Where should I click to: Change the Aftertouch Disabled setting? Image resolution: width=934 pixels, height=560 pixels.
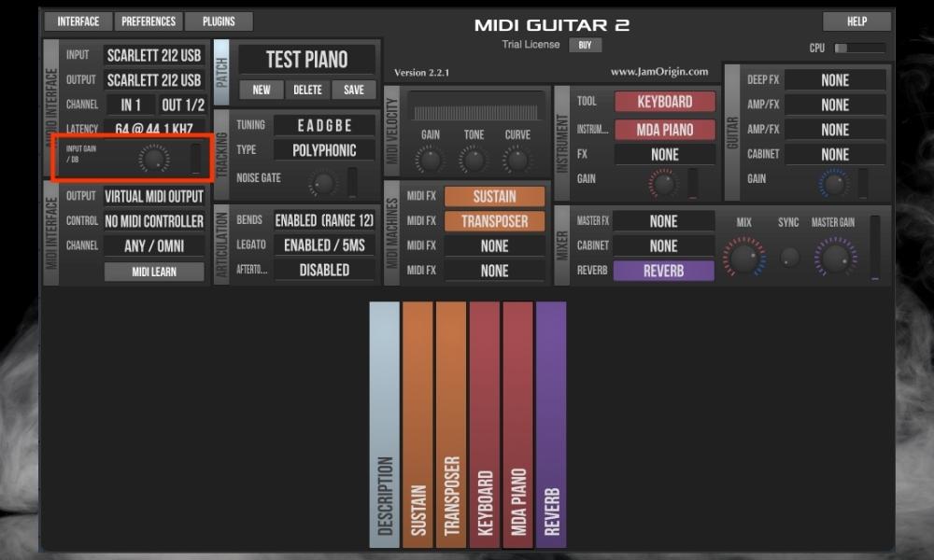tap(324, 270)
